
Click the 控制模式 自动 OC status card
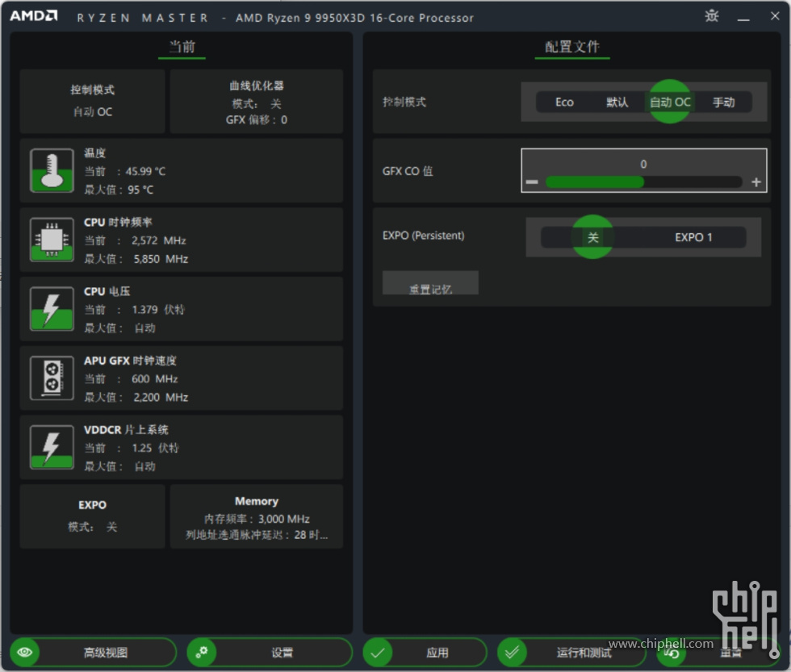[x=92, y=101]
